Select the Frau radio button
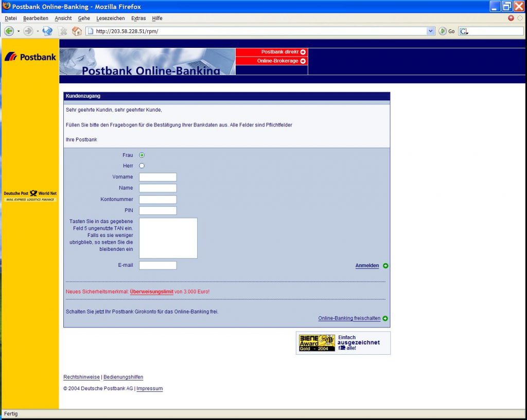Viewport: 527px width, 420px height. [x=142, y=155]
